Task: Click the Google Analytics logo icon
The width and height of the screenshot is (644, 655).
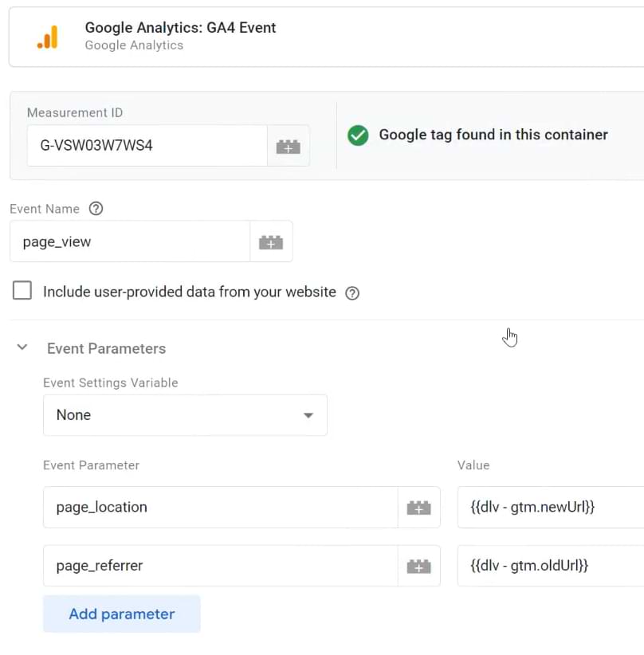Action: [47, 37]
